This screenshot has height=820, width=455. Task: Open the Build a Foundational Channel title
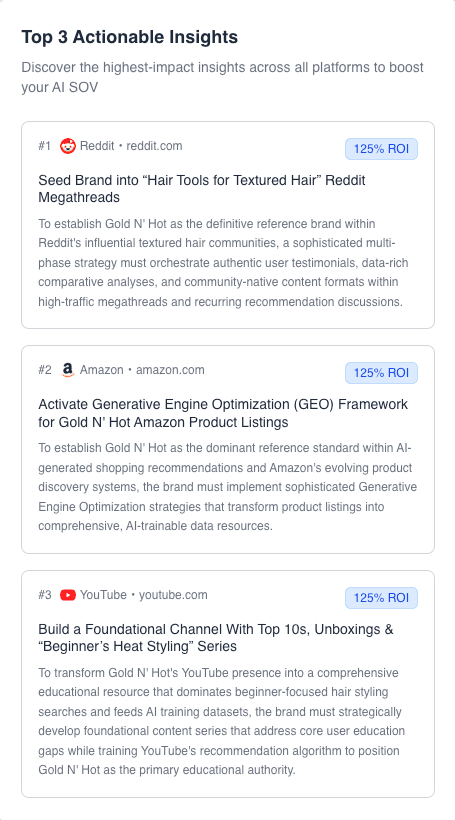[216, 637]
